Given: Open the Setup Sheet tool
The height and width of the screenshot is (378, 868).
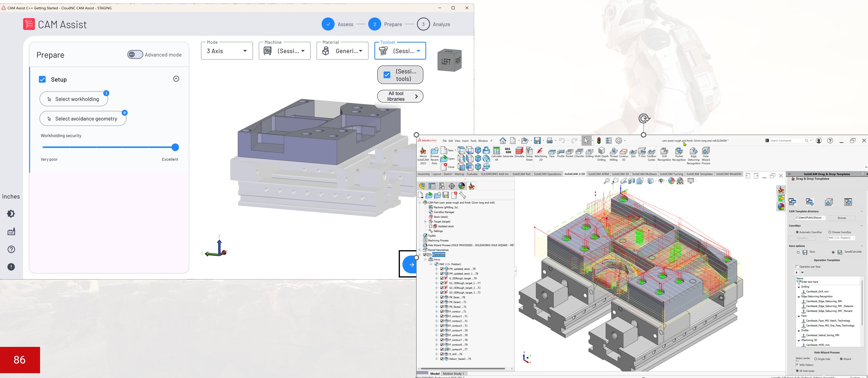Looking at the screenshot, I should pyautogui.click(x=529, y=154).
